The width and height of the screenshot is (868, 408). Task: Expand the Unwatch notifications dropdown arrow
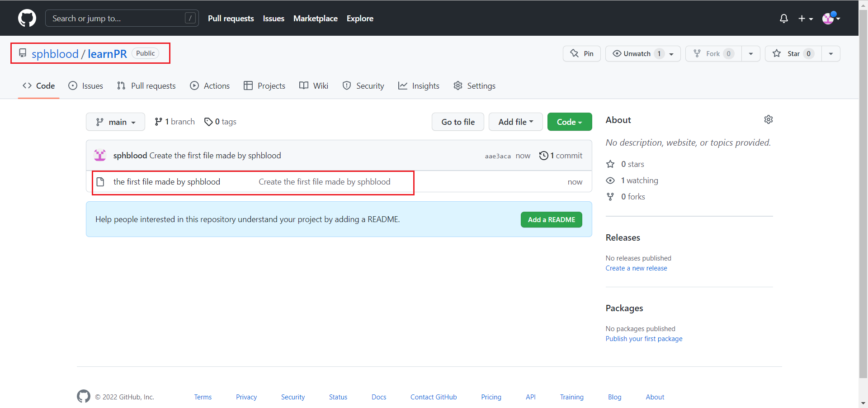(672, 54)
